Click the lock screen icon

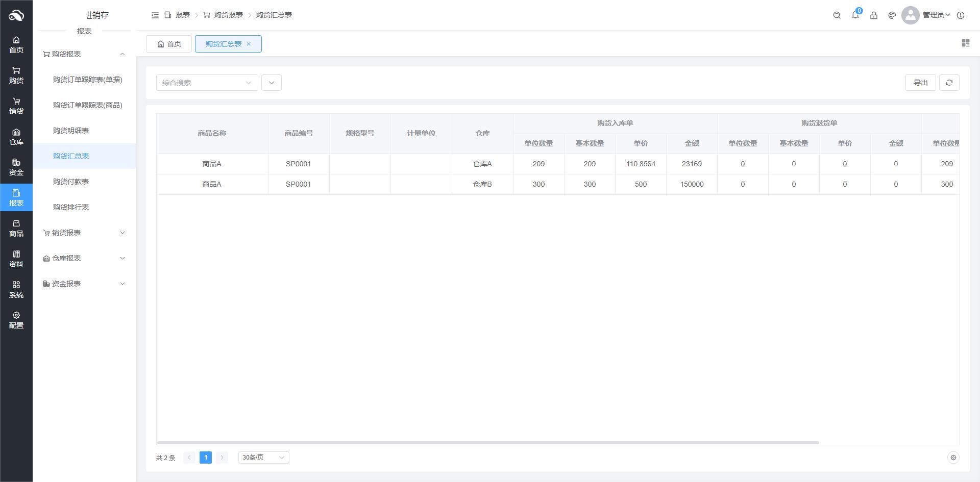coord(873,15)
